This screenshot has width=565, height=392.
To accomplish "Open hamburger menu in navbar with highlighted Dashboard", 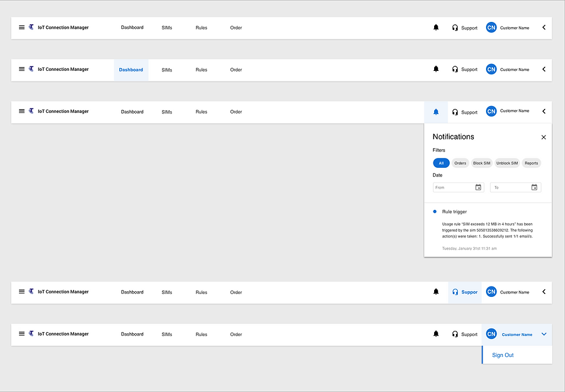I will pyautogui.click(x=22, y=69).
